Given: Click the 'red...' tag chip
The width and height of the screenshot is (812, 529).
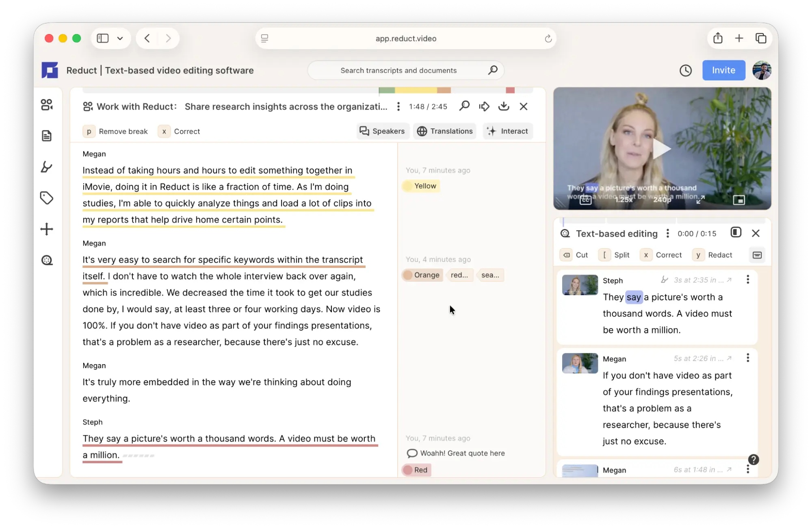Looking at the screenshot, I should (459, 275).
